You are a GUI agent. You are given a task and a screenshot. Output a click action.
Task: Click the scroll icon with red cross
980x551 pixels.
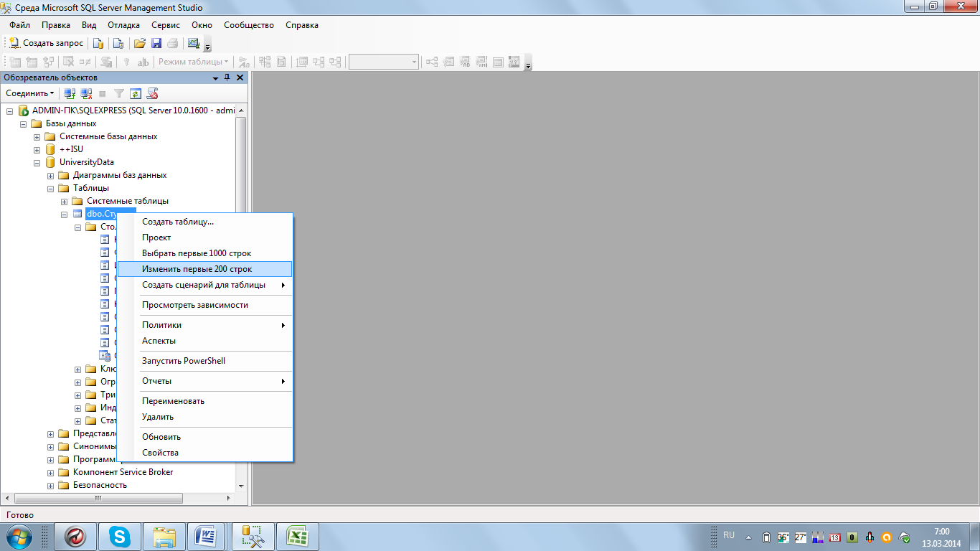152,93
